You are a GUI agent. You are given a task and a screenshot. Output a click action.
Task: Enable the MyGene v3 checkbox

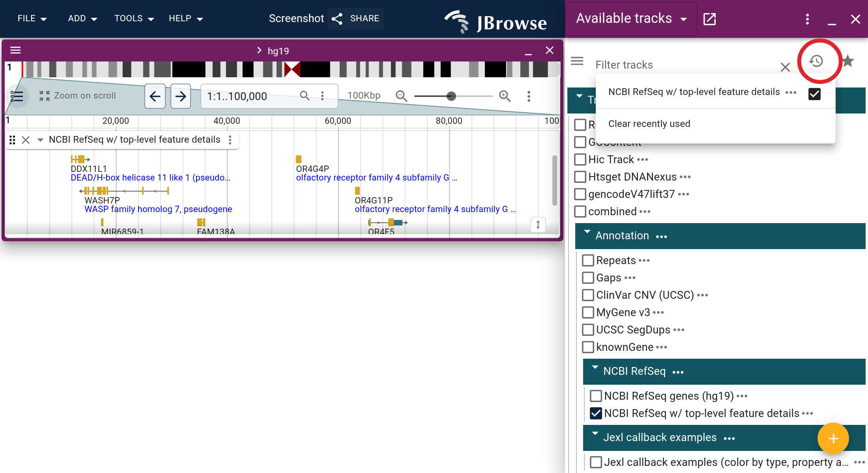588,313
